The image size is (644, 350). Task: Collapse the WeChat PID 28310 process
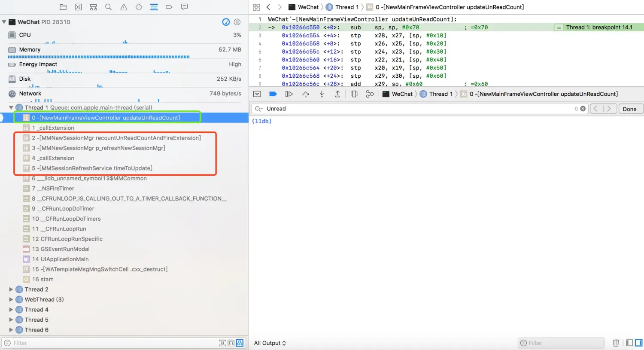point(4,22)
